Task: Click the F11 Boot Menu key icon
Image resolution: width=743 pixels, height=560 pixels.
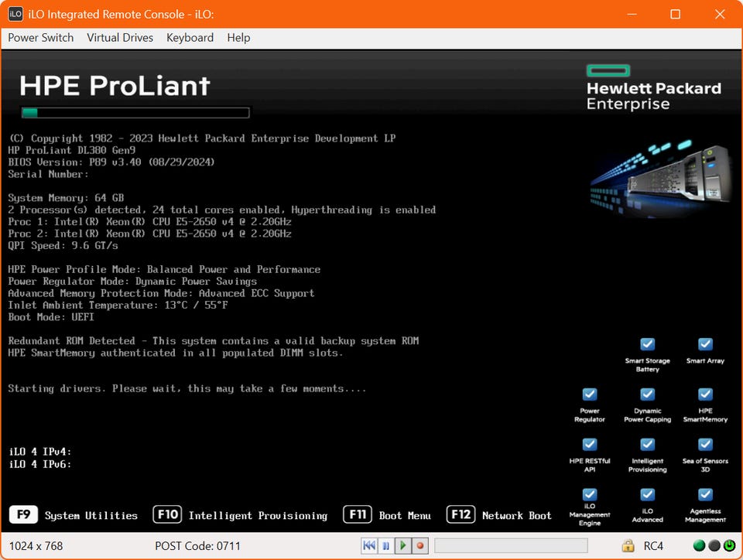Action: point(358,514)
